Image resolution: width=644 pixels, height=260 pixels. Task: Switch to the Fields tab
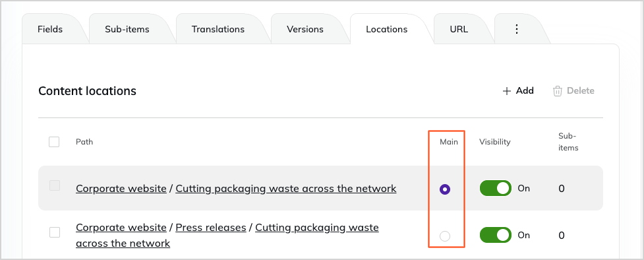click(x=50, y=29)
